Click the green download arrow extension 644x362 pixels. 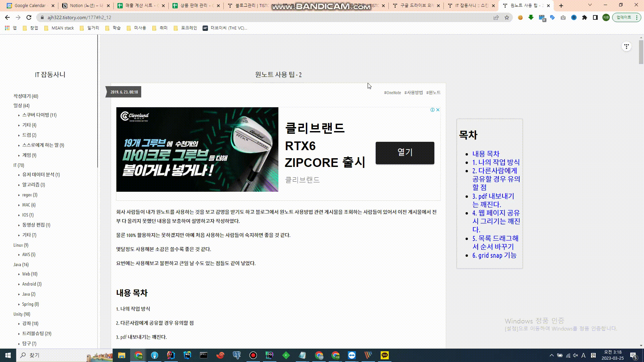click(x=531, y=17)
